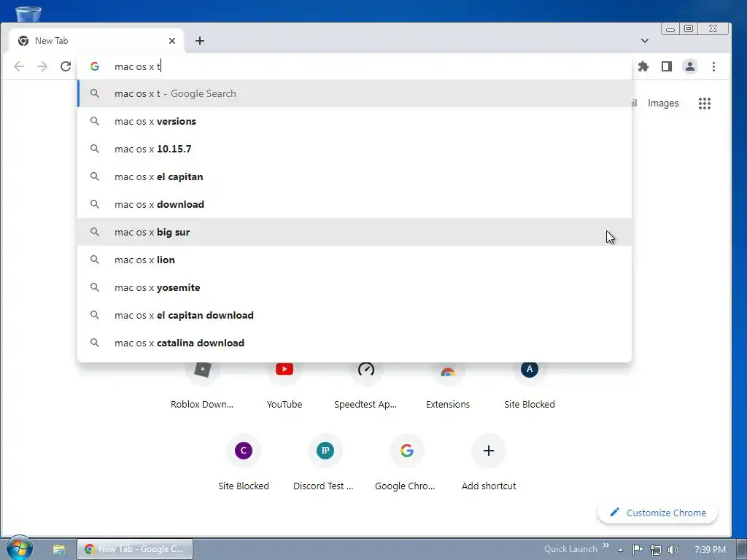This screenshot has width=747, height=560.
Task: Open the network tray icon
Action: pos(656,550)
